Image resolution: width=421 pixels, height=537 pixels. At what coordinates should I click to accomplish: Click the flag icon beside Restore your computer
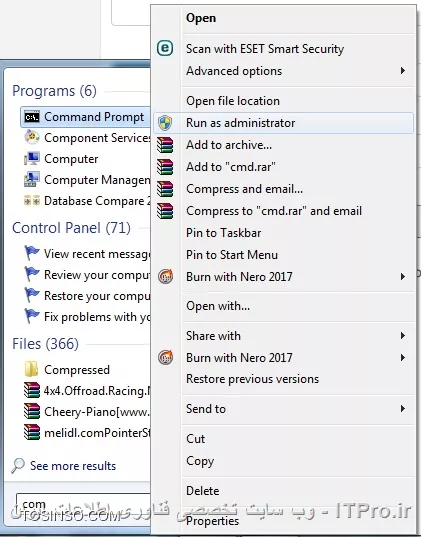[x=32, y=295]
